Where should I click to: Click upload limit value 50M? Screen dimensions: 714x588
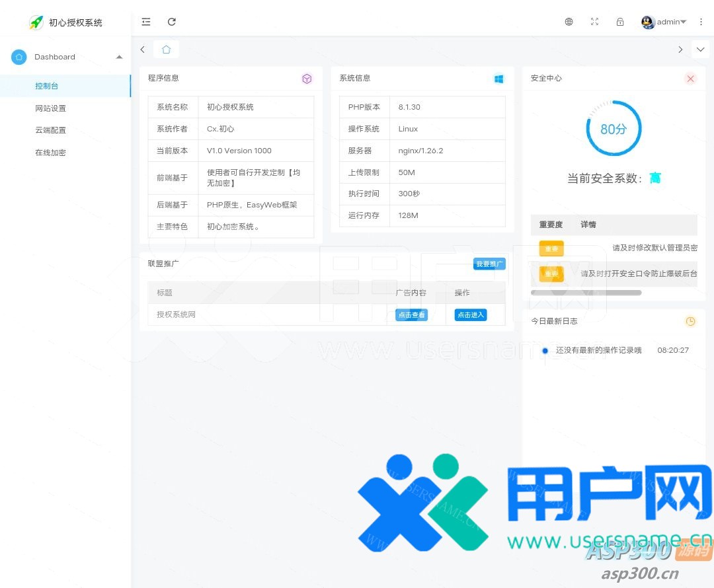[406, 172]
